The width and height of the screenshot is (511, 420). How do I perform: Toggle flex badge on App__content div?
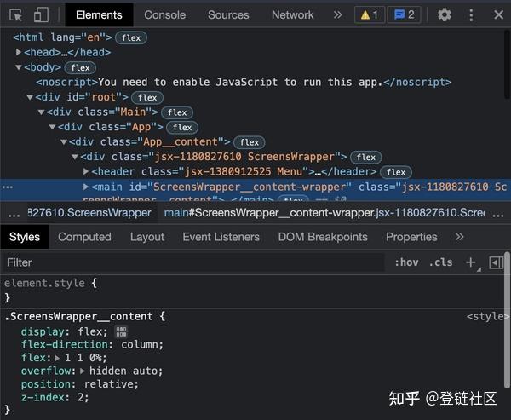250,142
